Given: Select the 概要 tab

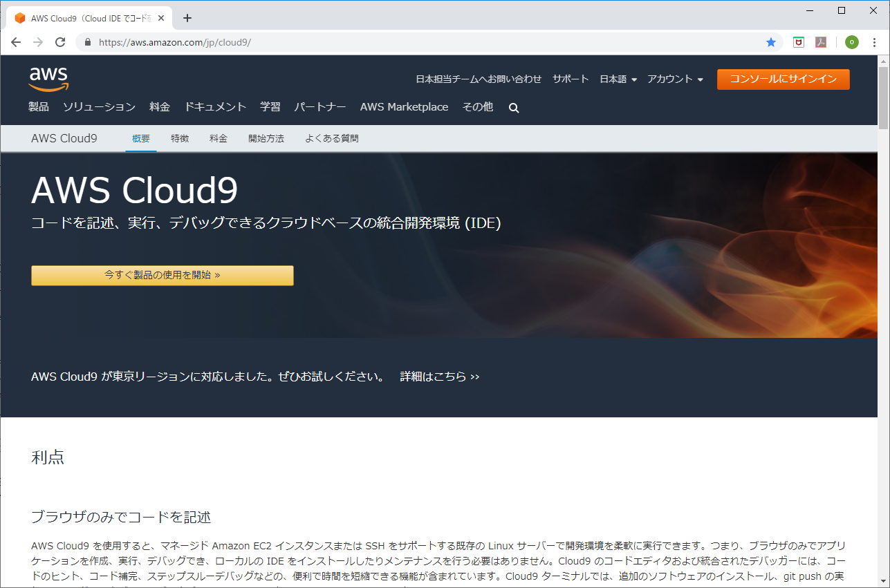Looking at the screenshot, I should pyautogui.click(x=141, y=138).
